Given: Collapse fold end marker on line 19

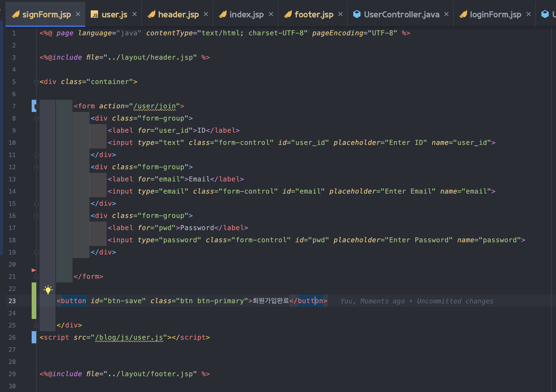Looking at the screenshot, I should click(37, 252).
